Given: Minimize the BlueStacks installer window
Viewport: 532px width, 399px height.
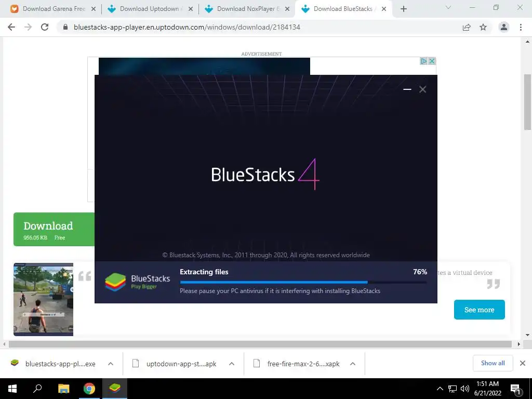Looking at the screenshot, I should [407, 89].
